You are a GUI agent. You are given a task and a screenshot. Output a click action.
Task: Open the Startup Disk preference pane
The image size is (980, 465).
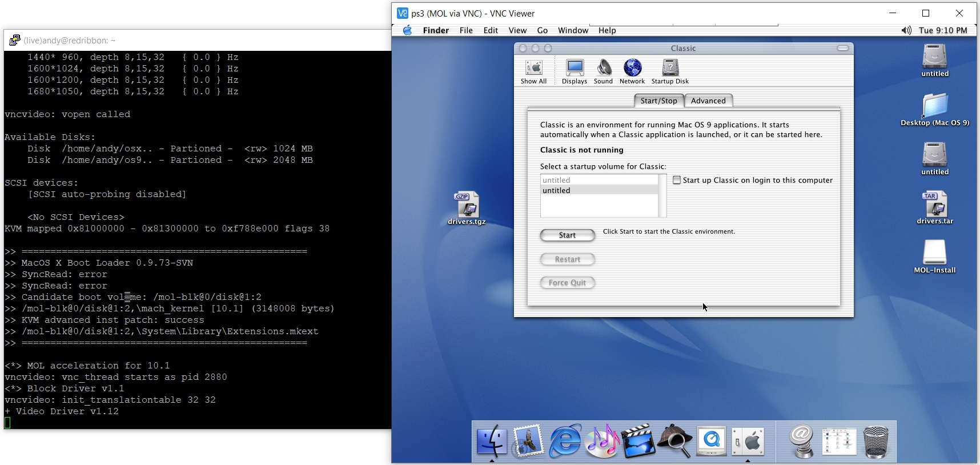tap(670, 72)
